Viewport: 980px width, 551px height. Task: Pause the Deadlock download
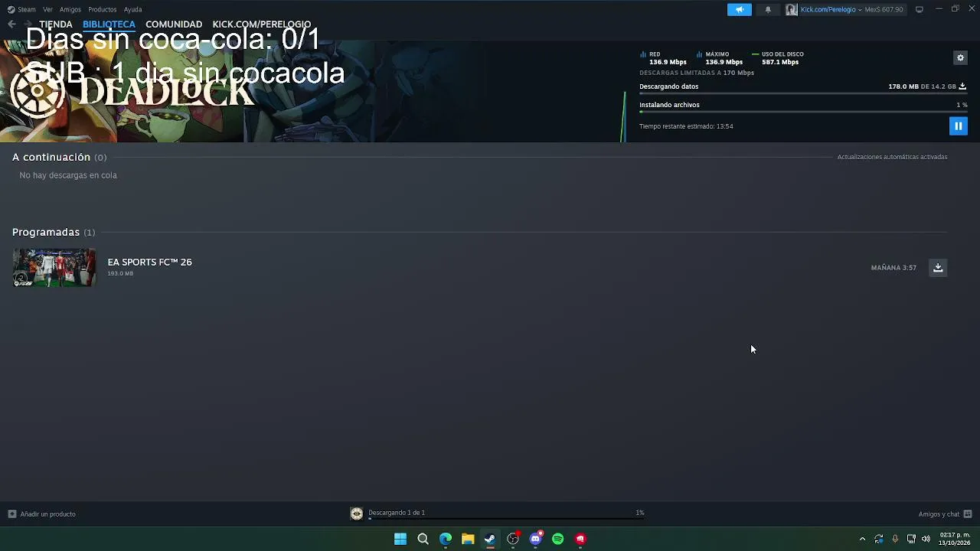point(958,126)
